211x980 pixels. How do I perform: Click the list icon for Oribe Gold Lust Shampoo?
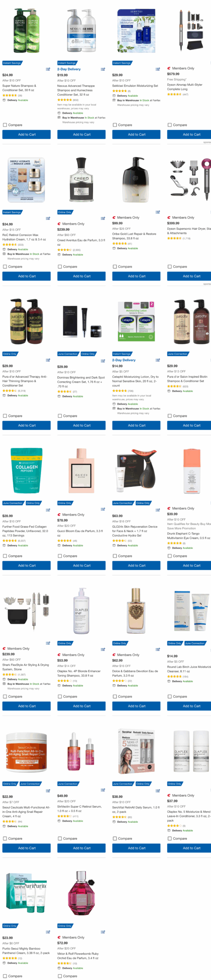pos(158,212)
